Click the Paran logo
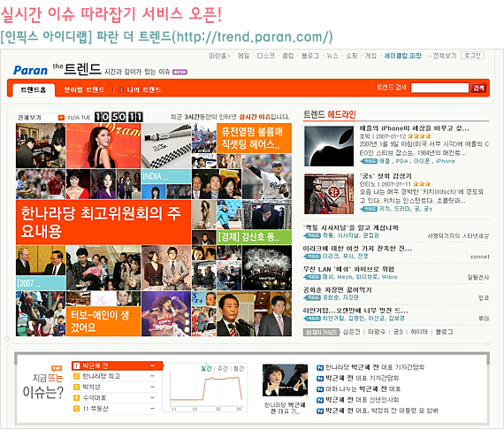The width and height of the screenshot is (504, 438). (x=30, y=70)
